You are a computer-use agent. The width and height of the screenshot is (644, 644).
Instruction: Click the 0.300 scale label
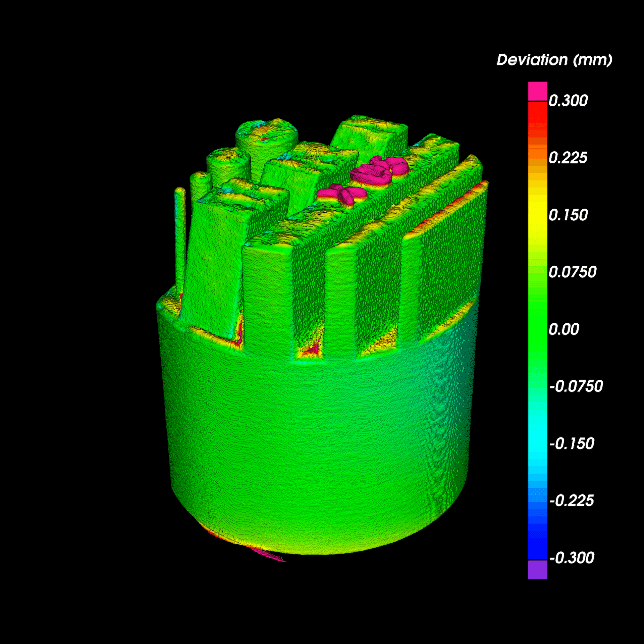[568, 101]
